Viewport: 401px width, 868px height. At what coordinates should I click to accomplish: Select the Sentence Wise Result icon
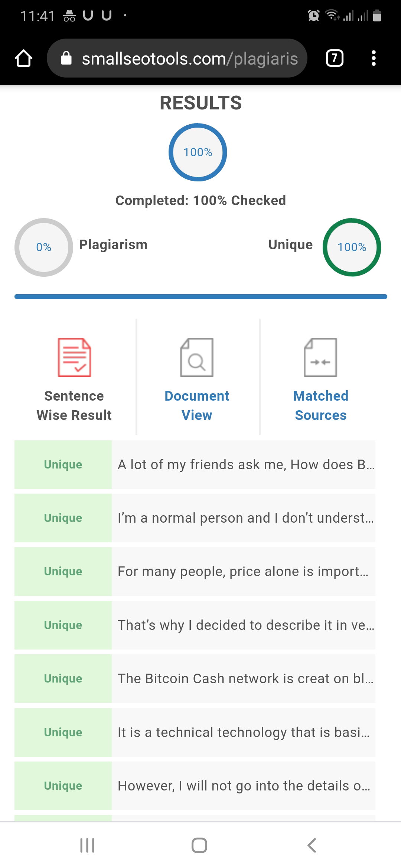pos(74,357)
